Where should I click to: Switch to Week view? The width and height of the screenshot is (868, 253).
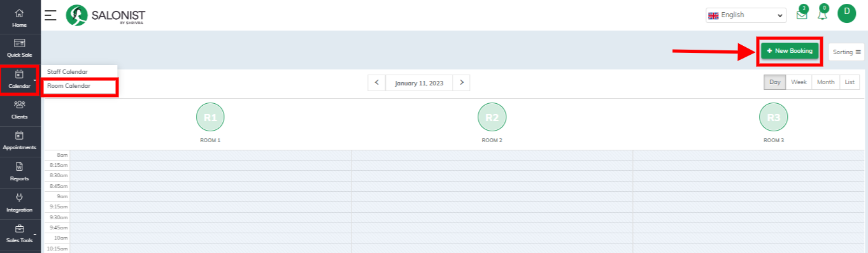799,82
